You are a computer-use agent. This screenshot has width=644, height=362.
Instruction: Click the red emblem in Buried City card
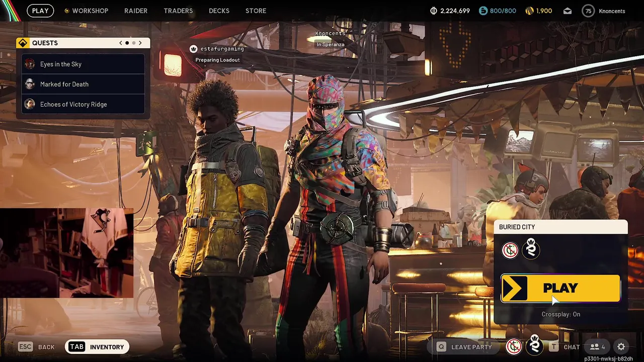coord(510,250)
